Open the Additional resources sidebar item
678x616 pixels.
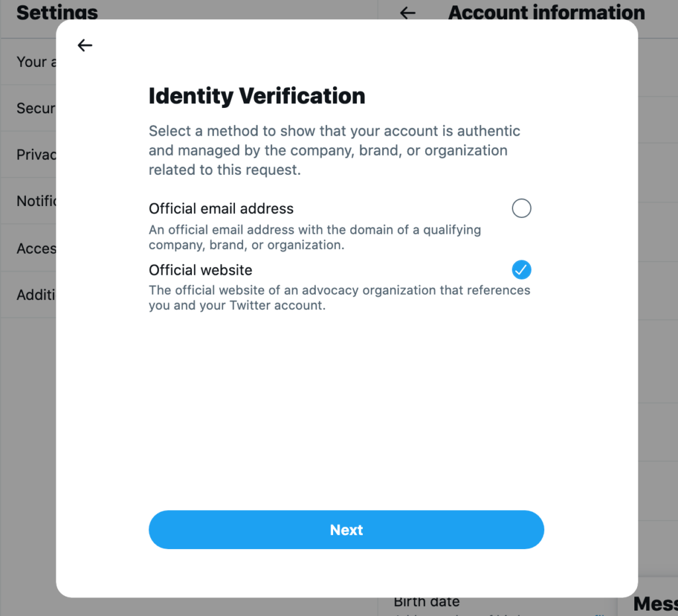click(x=36, y=295)
